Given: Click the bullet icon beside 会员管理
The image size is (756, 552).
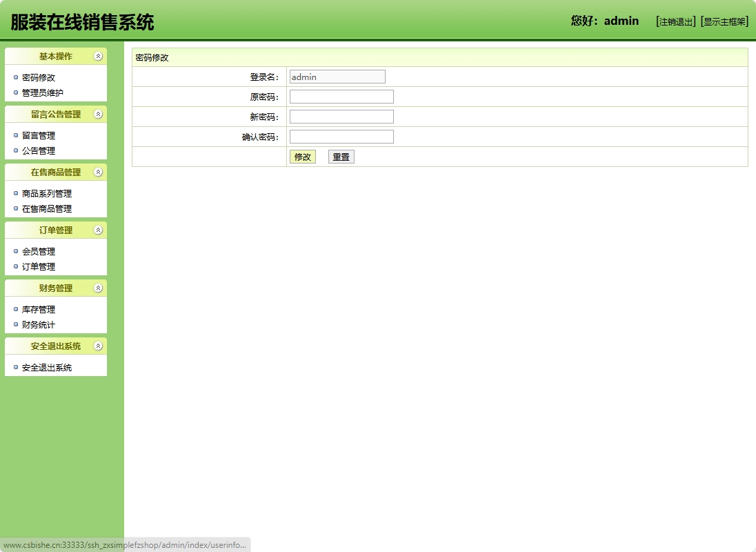Looking at the screenshot, I should click(x=16, y=250).
